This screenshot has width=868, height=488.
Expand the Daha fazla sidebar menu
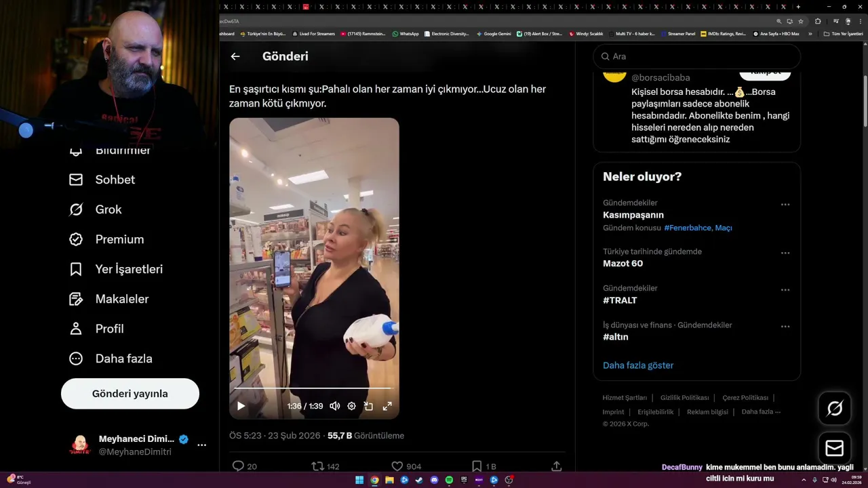(x=111, y=359)
